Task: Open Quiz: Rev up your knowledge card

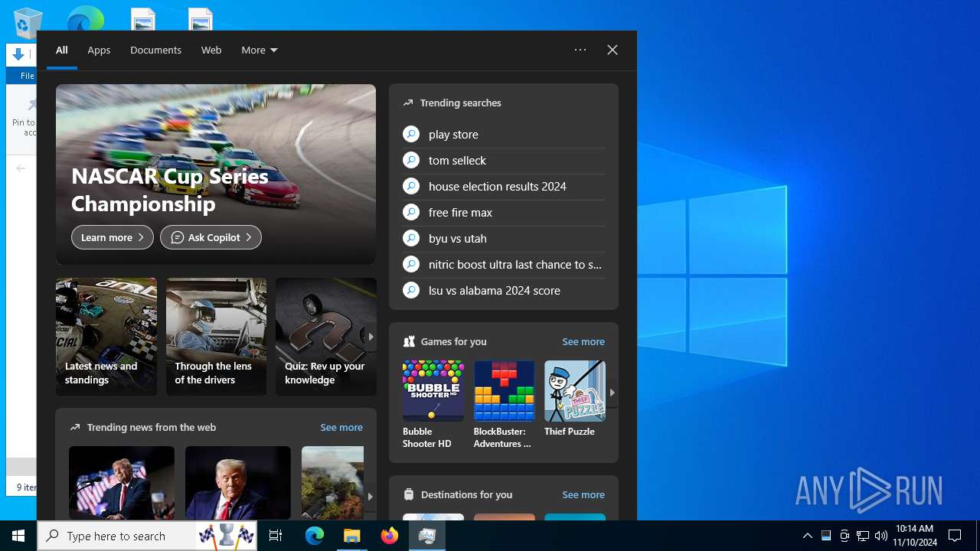Action: pyautogui.click(x=326, y=337)
